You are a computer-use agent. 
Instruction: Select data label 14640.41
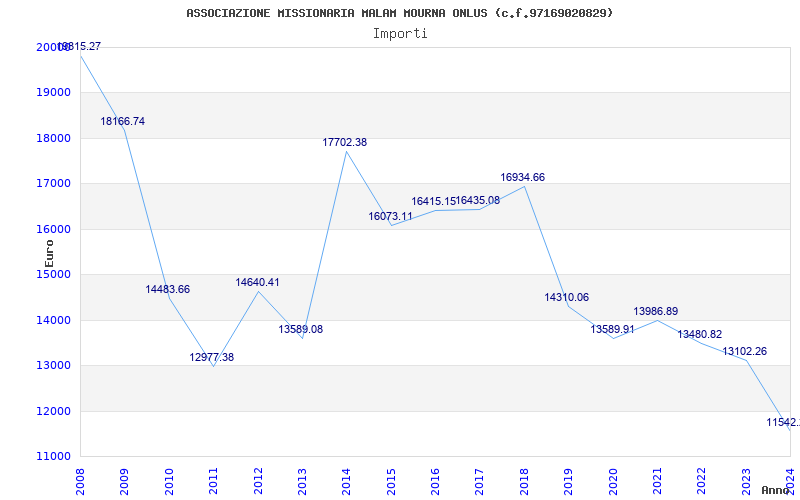(x=257, y=282)
